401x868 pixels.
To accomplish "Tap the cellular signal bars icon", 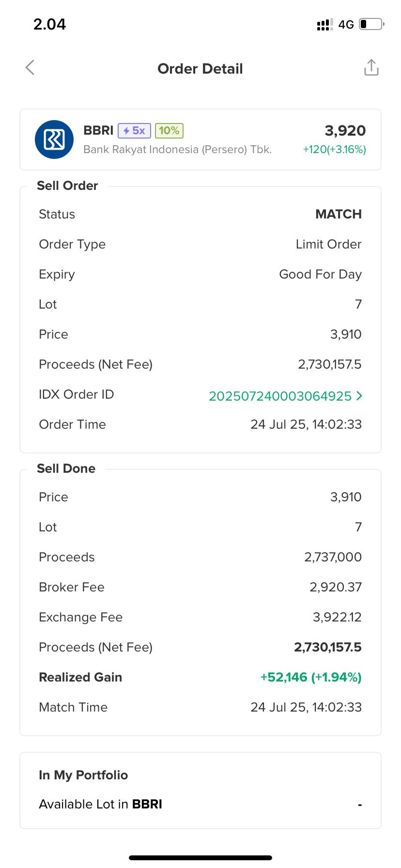I will (324, 25).
